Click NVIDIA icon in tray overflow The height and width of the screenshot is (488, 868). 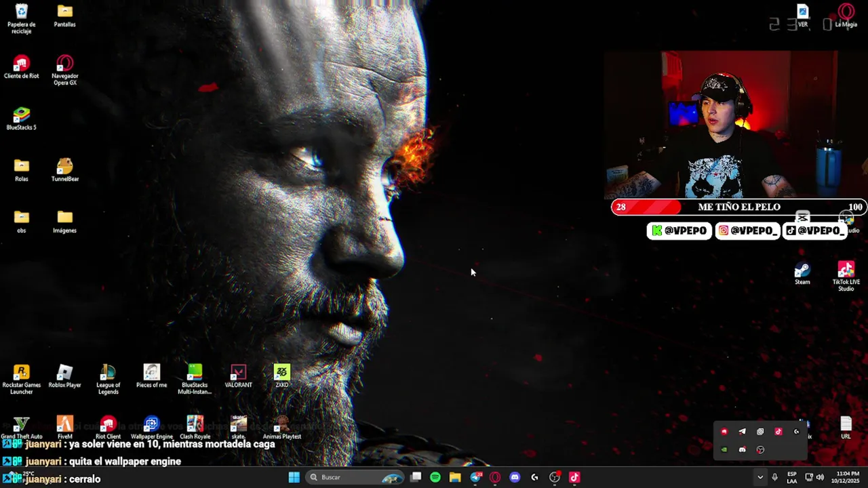(x=724, y=449)
